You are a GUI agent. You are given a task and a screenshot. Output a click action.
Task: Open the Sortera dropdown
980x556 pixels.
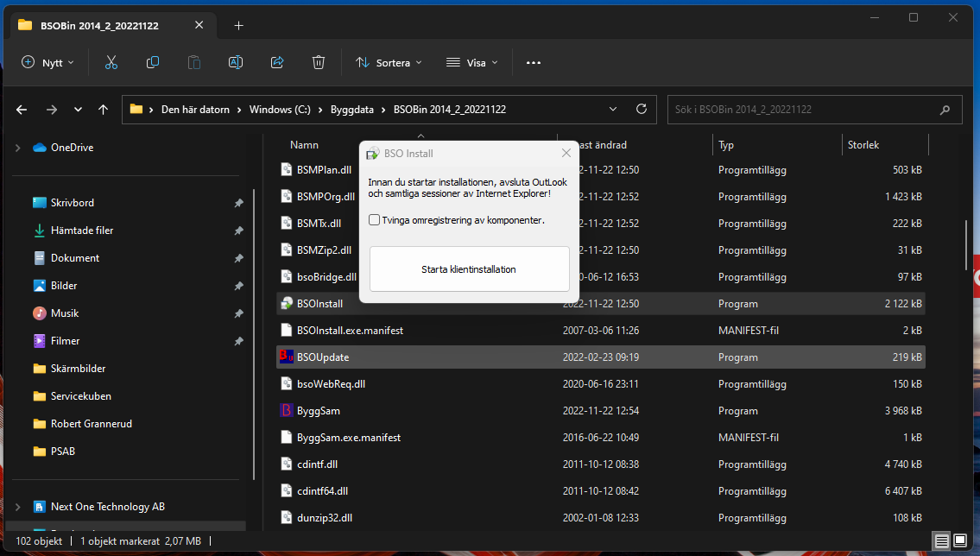[389, 62]
